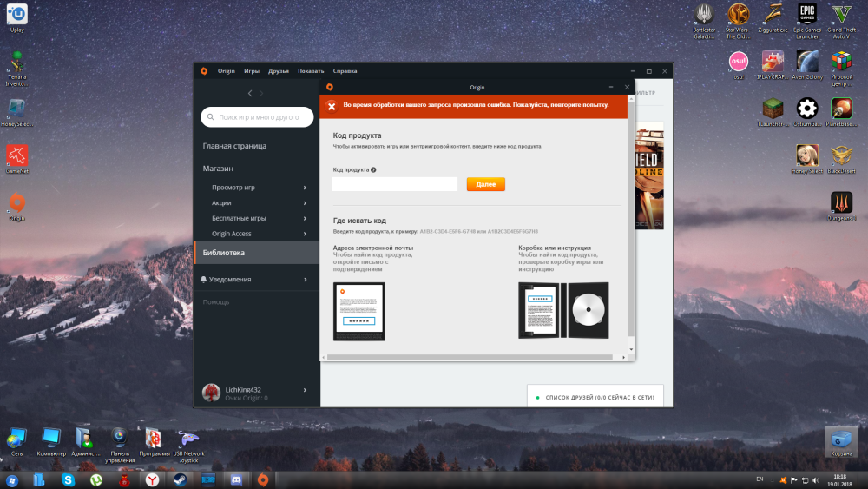868x489 pixels.
Task: Click the Discord icon in the taskbar
Action: 236,479
